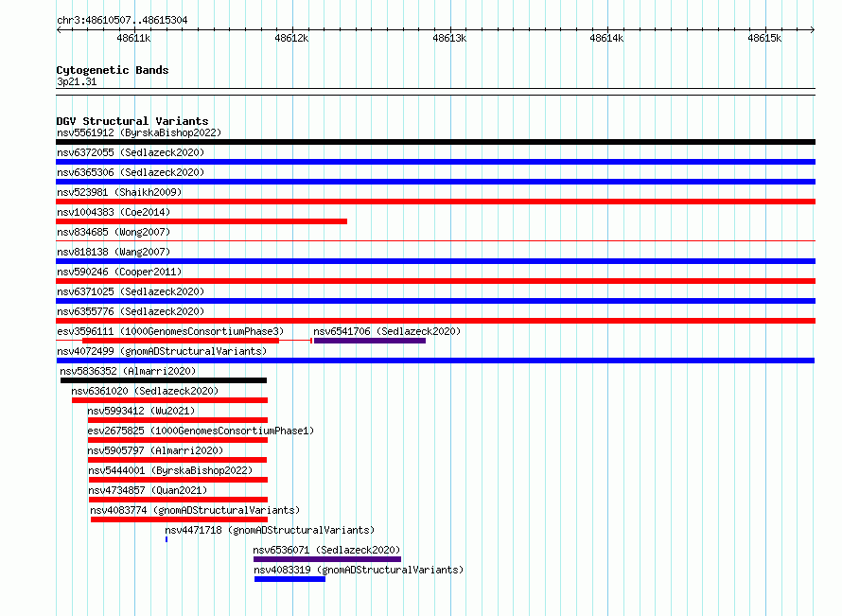Image resolution: width=842 pixels, height=616 pixels.
Task: Select the red nsv5993412 variant bar
Action: tap(178, 420)
